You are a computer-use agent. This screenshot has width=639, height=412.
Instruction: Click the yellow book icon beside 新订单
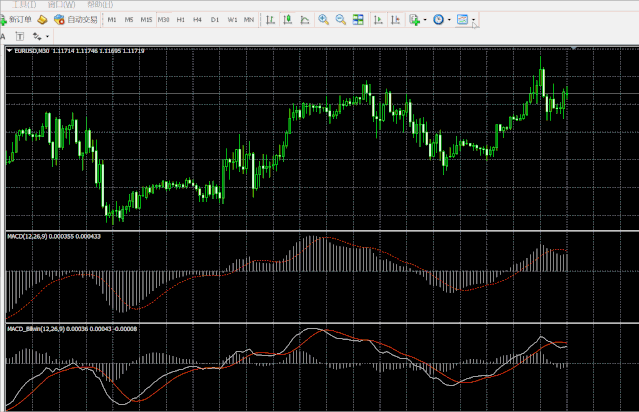tap(44, 19)
